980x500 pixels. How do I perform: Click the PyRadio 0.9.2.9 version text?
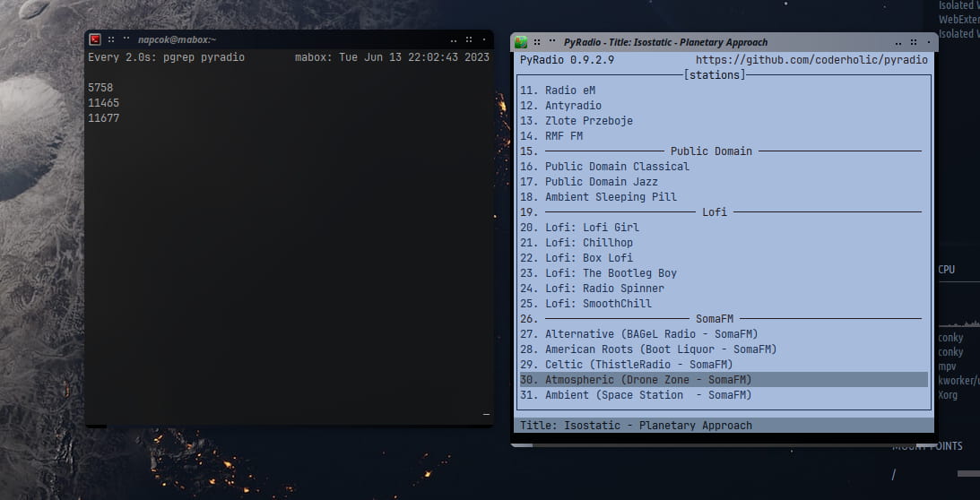[x=567, y=60]
